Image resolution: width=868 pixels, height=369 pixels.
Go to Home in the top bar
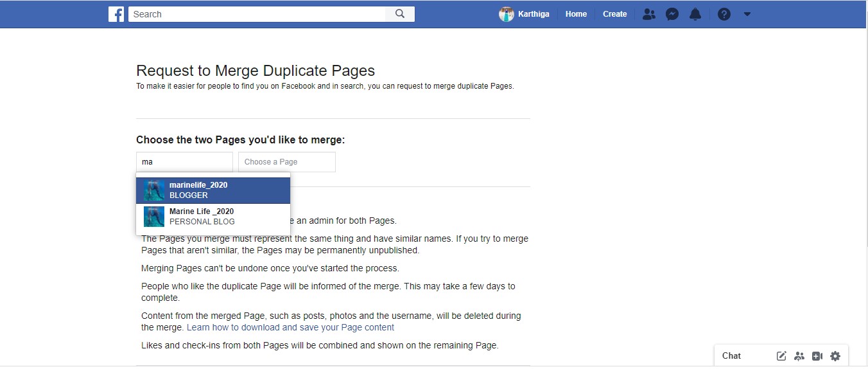coord(576,14)
